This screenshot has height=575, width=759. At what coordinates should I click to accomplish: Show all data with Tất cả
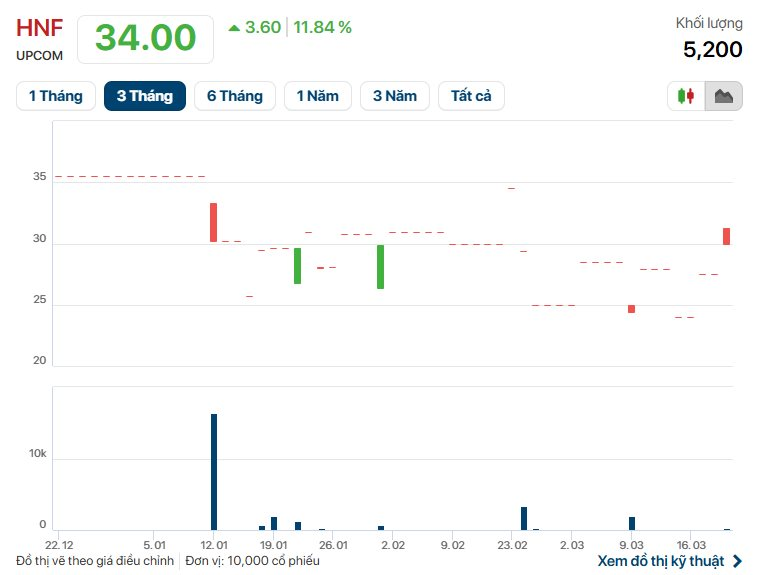[471, 96]
